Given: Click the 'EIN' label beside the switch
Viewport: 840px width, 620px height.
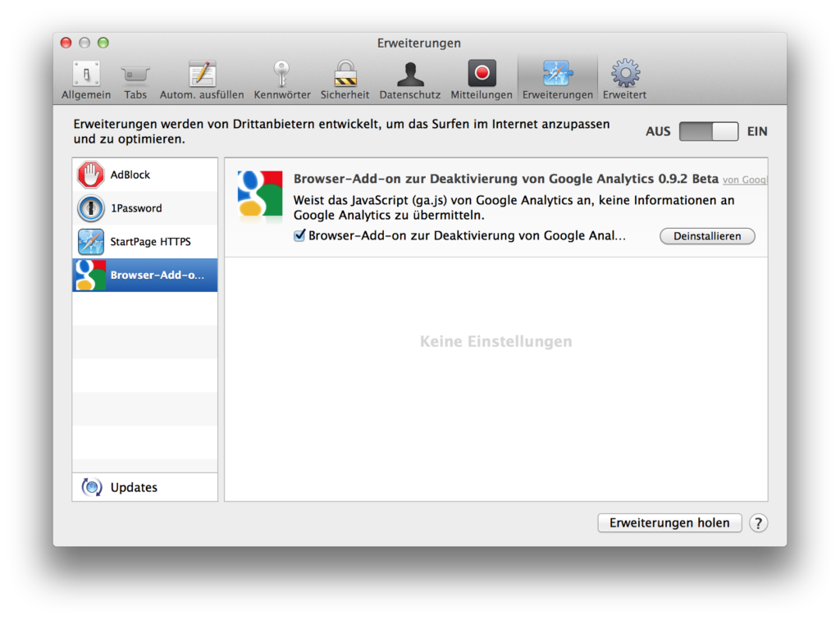Looking at the screenshot, I should point(757,131).
